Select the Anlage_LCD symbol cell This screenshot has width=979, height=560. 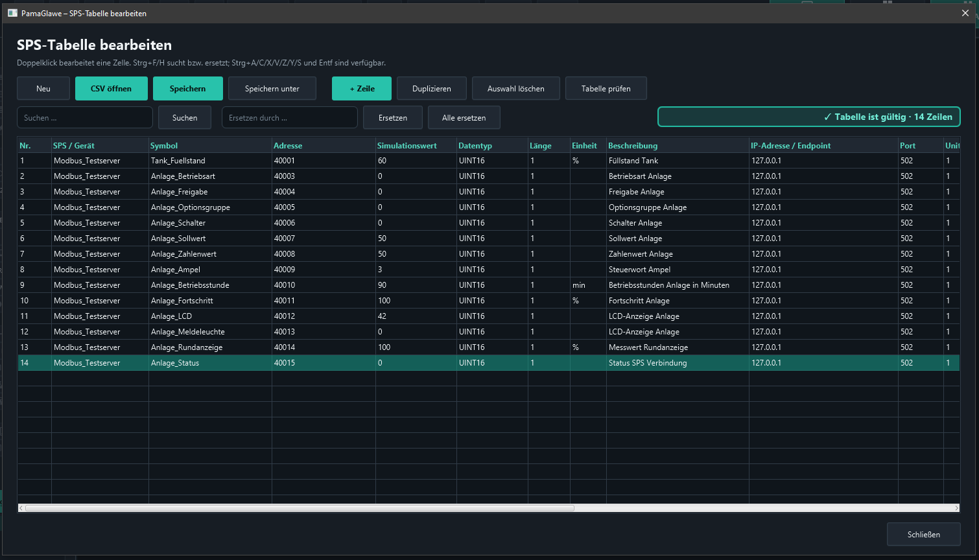pyautogui.click(x=211, y=316)
